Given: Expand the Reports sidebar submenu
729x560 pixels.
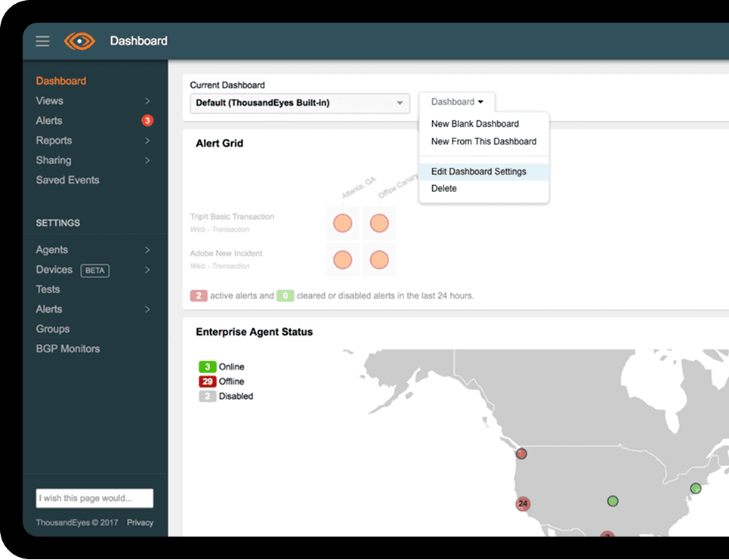Looking at the screenshot, I should (x=147, y=141).
